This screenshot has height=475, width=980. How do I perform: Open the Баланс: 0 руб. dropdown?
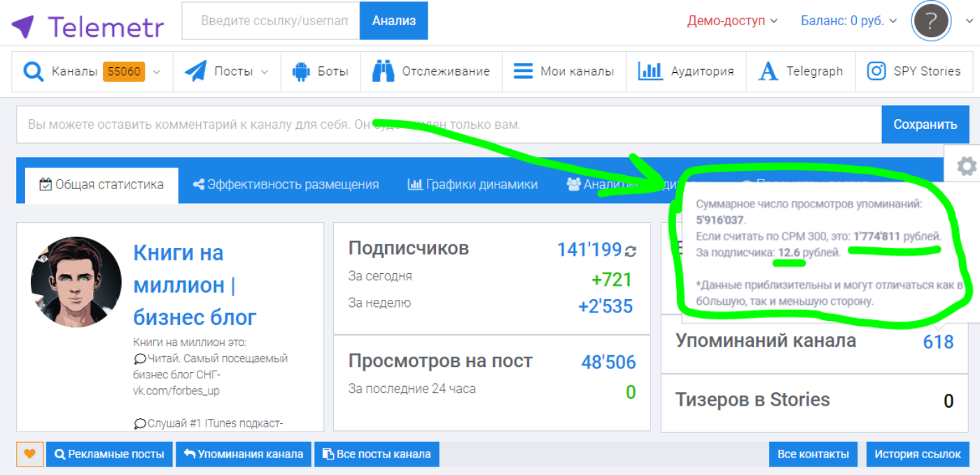(848, 21)
